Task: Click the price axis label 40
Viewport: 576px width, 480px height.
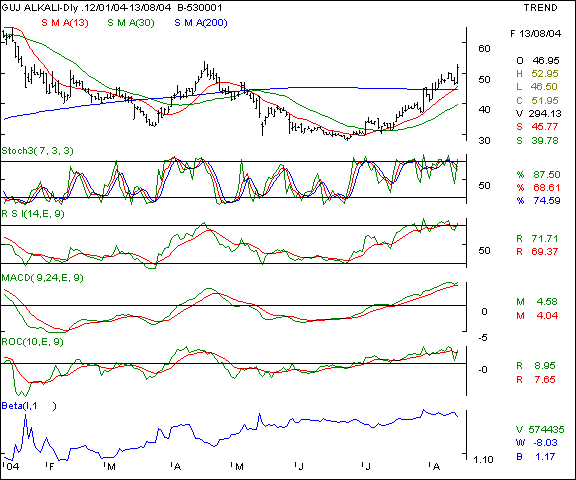Action: (x=484, y=109)
